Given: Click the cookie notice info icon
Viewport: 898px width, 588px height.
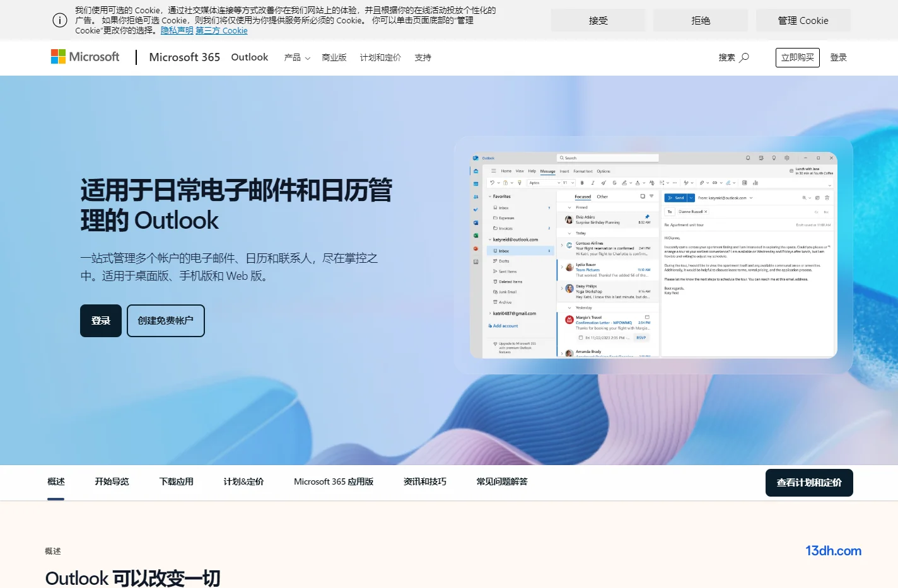Looking at the screenshot, I should [x=60, y=20].
